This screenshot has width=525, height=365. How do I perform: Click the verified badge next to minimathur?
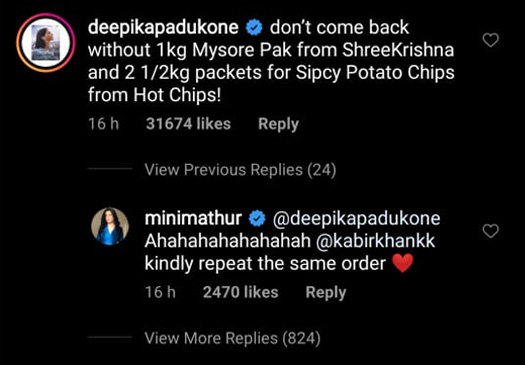tap(257, 219)
